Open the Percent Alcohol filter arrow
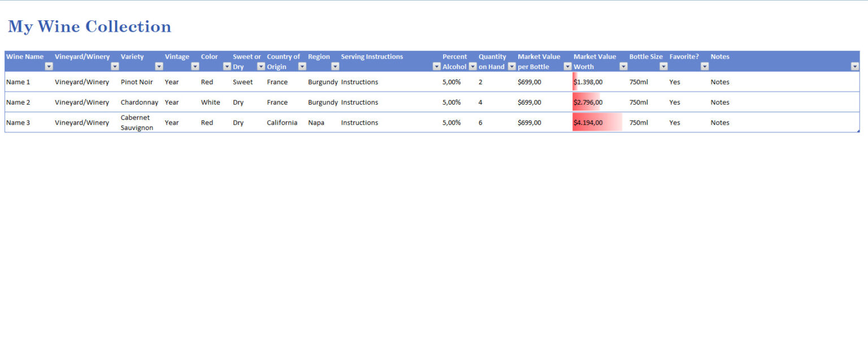This screenshot has width=868, height=357. [473, 66]
